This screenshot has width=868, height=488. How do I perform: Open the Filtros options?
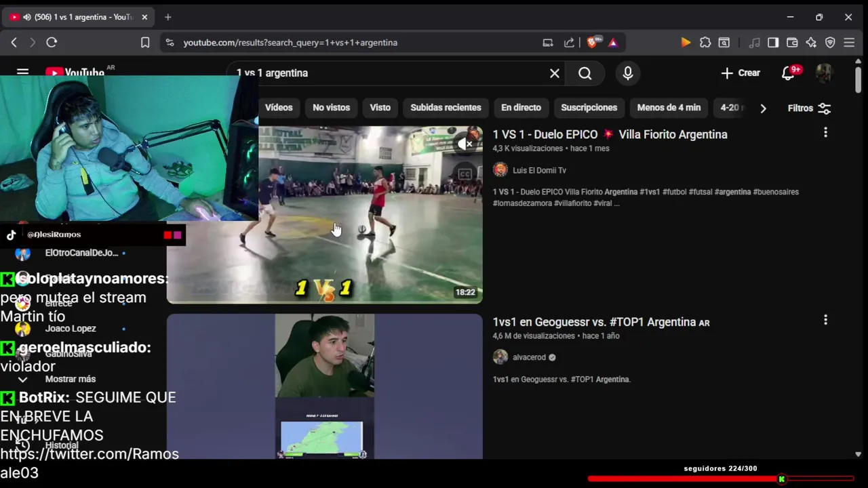point(809,108)
